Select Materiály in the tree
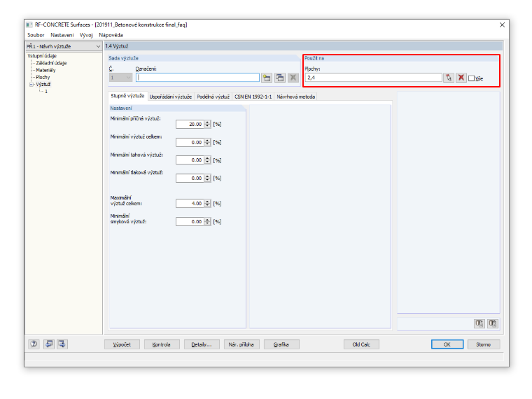This screenshot has width=532, height=399. (x=45, y=70)
